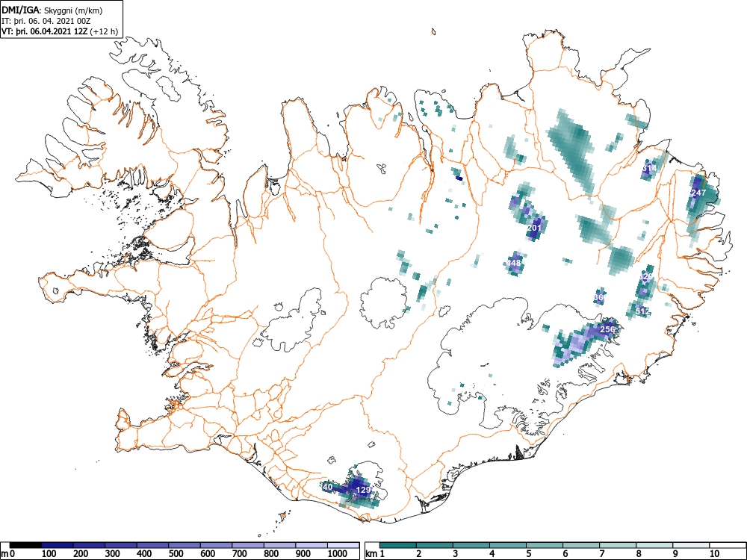Click the '3' tick label in km legend
Screen dimensions: 747x560
click(x=456, y=553)
